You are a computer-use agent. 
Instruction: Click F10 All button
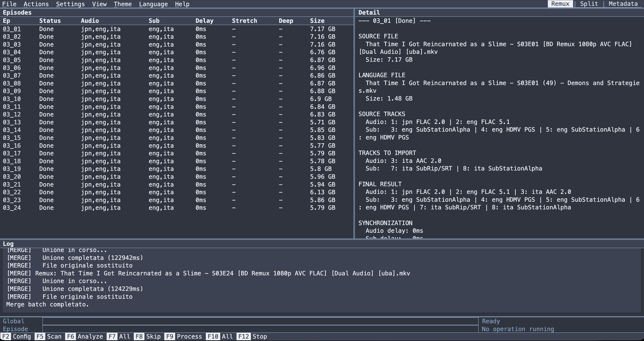click(x=219, y=337)
